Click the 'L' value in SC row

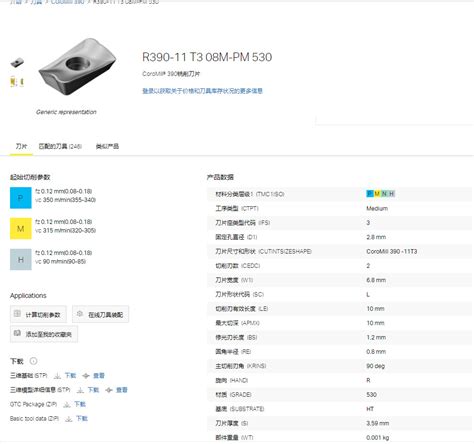point(368,294)
